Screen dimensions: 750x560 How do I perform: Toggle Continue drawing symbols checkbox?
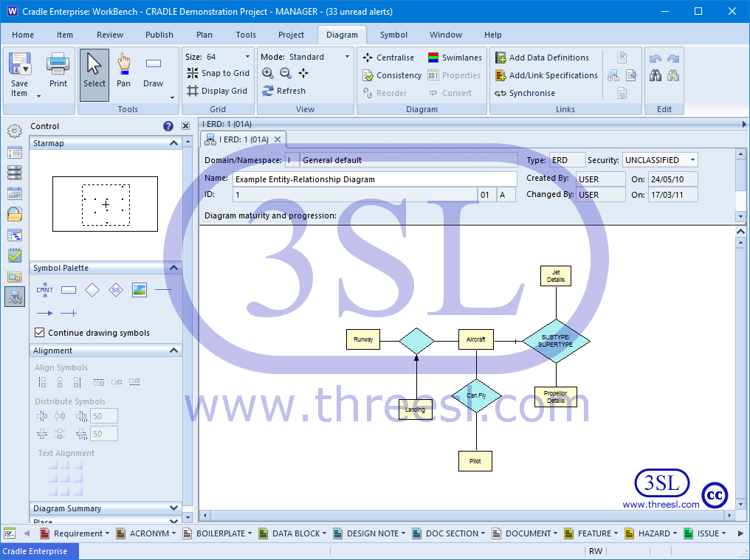click(x=40, y=332)
